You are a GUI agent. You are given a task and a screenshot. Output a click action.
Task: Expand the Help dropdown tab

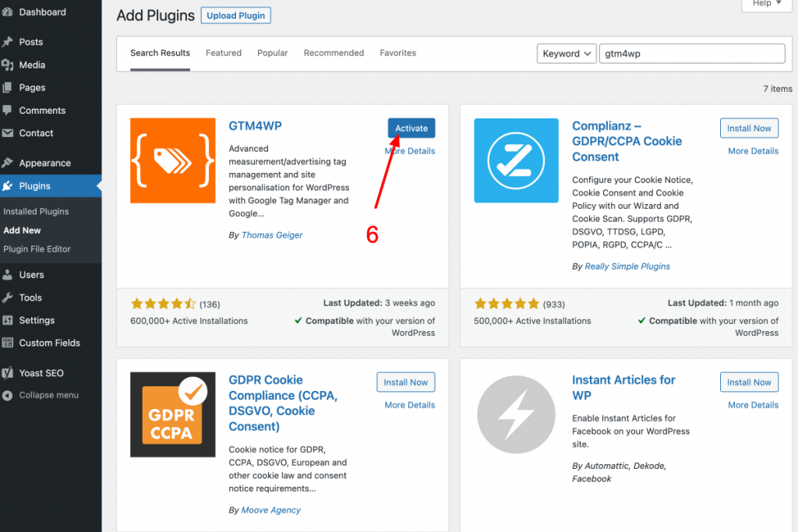(767, 4)
